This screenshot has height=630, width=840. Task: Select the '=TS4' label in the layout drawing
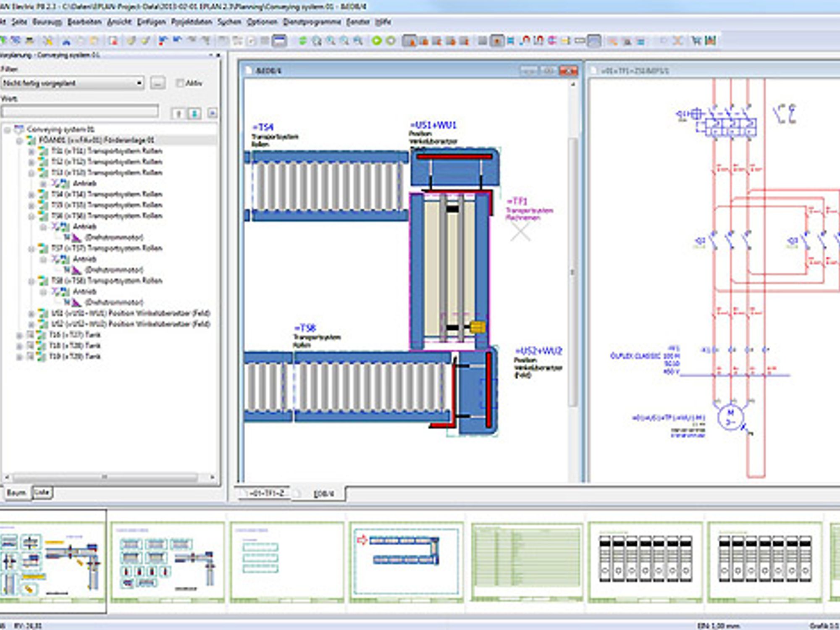click(263, 127)
